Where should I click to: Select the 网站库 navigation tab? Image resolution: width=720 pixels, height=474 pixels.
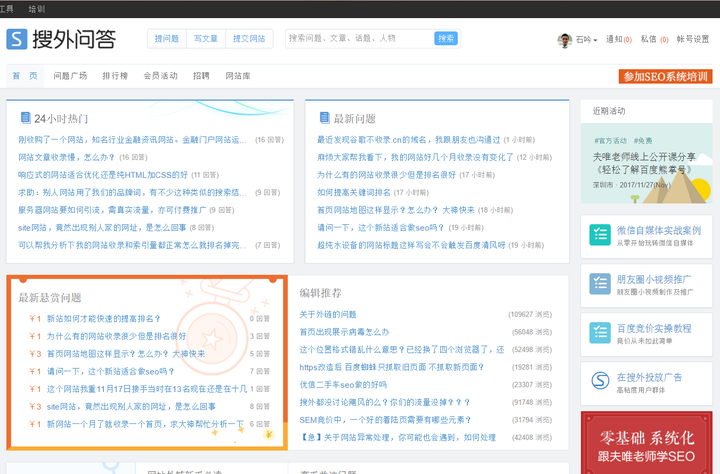(x=238, y=76)
